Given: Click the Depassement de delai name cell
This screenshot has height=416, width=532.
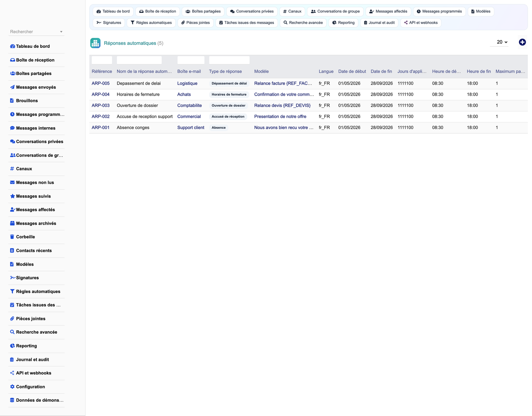Looking at the screenshot, I should tap(139, 83).
